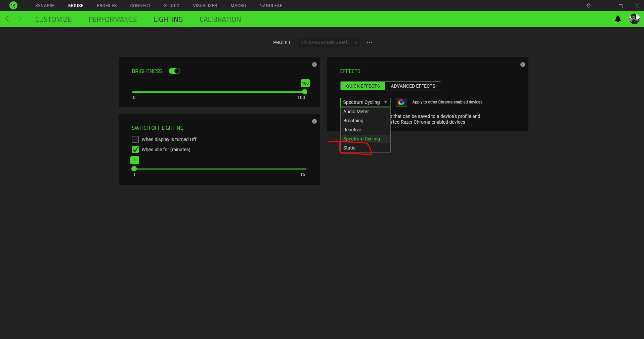Open the user profile avatar
This screenshot has width=644, height=339.
point(635,19)
